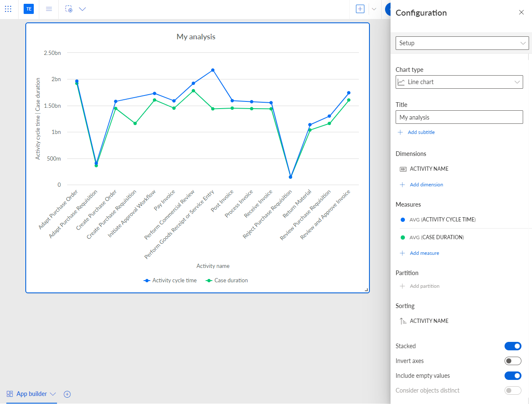
Task: Click the My analysis title field
Action: pyautogui.click(x=459, y=117)
